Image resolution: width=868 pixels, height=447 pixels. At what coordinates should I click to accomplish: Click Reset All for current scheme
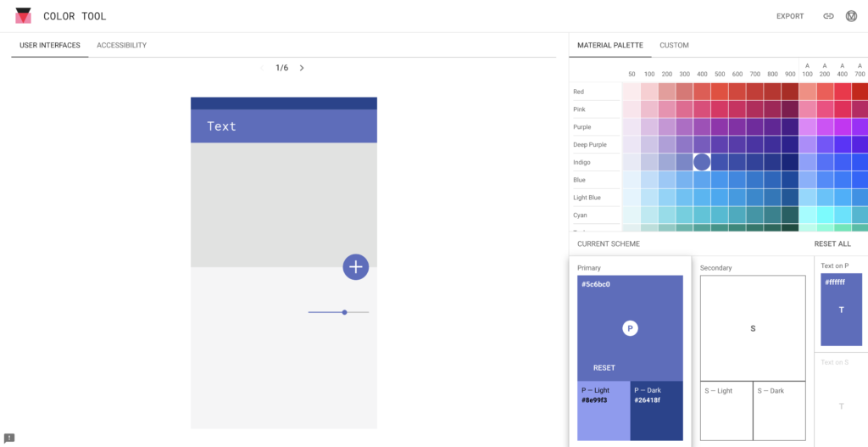832,243
